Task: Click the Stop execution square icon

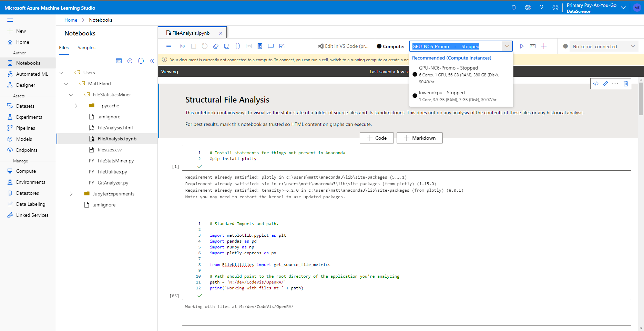Action: click(194, 46)
